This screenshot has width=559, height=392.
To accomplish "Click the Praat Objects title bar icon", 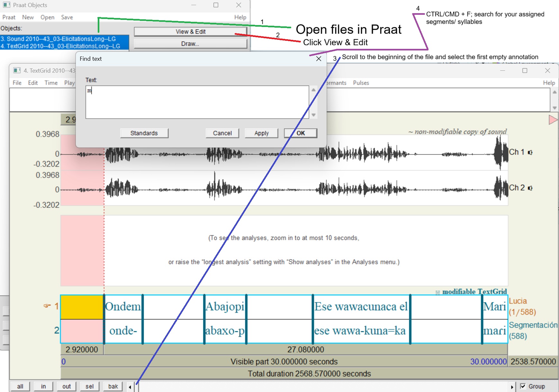I will (6, 5).
